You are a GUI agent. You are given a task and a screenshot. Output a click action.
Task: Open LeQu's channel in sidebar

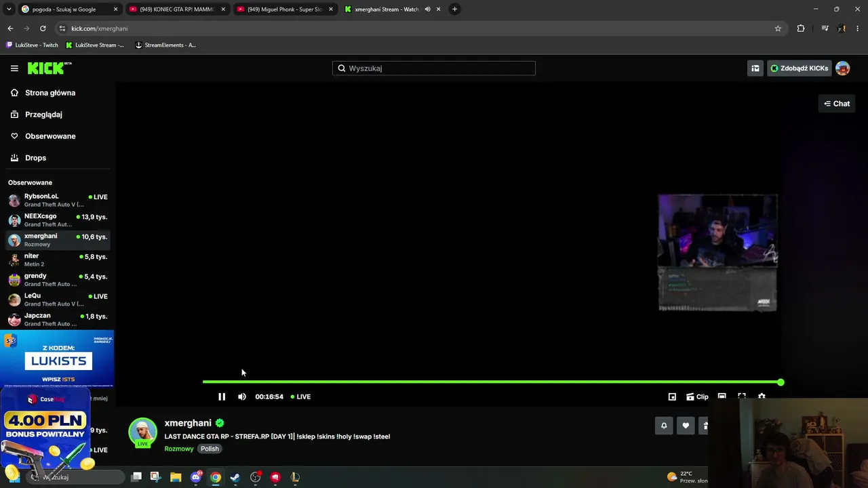pos(58,300)
